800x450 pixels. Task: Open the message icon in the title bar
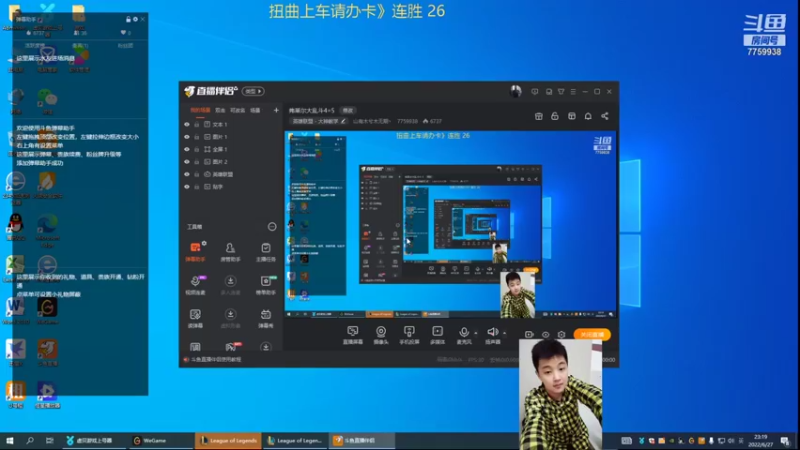coord(534,92)
